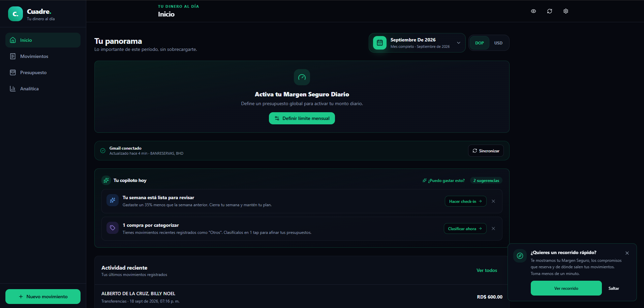This screenshot has height=308, width=644.
Task: Open ¿Puedo gastar esto? link
Action: (x=443, y=181)
